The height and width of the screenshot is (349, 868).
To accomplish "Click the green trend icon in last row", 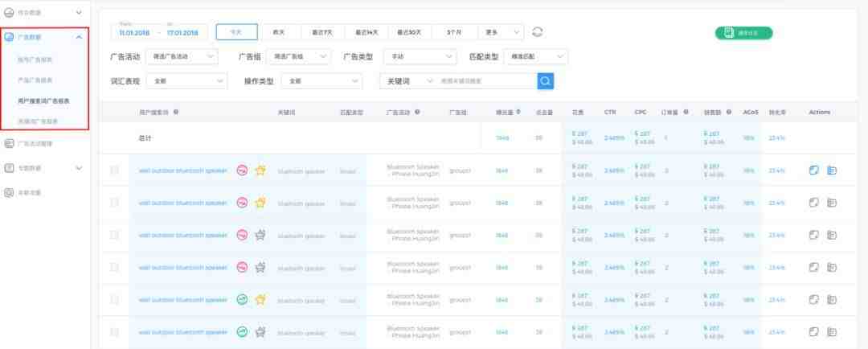I will tap(241, 331).
